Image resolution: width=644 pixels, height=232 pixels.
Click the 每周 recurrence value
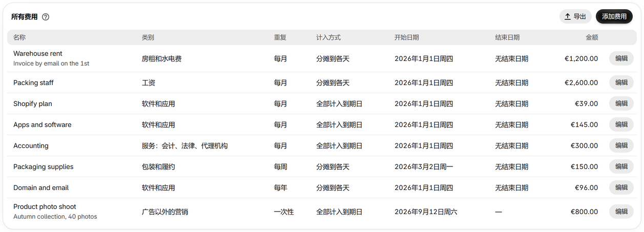click(281, 166)
